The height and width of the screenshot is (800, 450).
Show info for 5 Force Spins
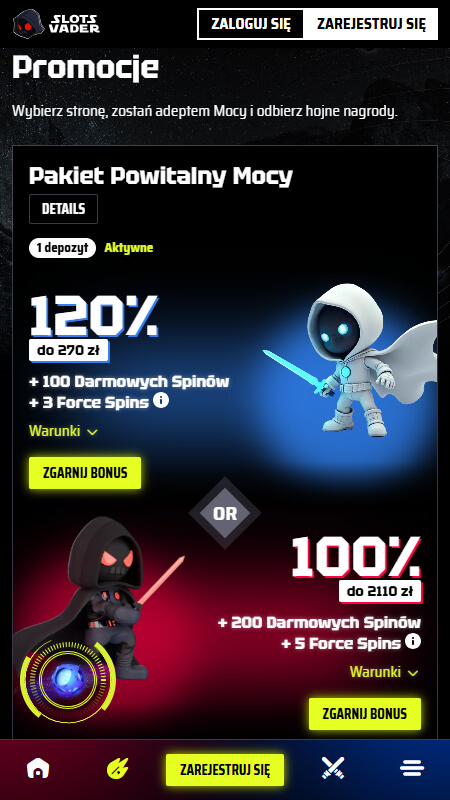(413, 641)
